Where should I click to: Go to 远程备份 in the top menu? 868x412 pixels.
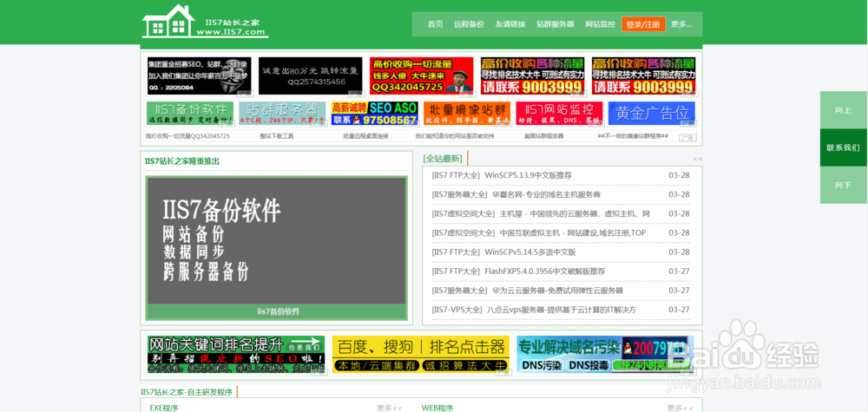coord(469,24)
